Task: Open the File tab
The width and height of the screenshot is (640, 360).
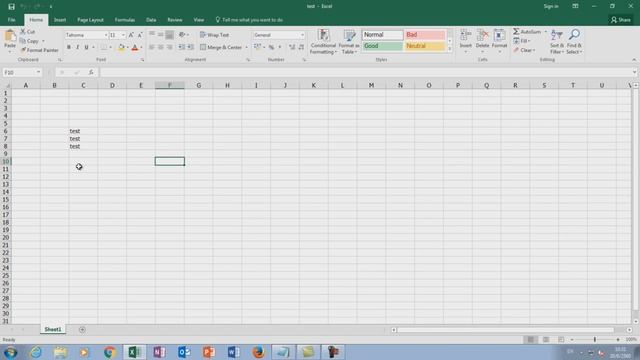Action: click(x=11, y=20)
